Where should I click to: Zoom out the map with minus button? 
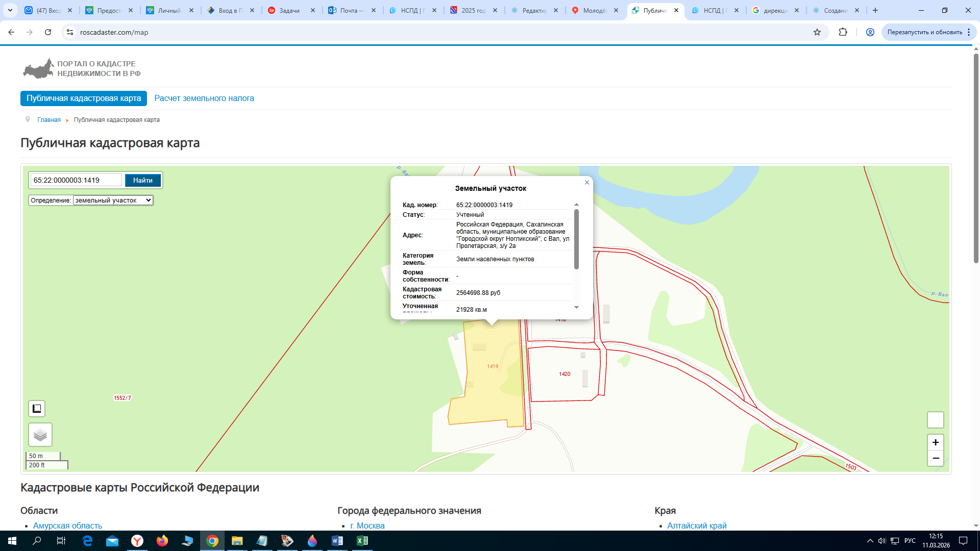click(x=936, y=458)
